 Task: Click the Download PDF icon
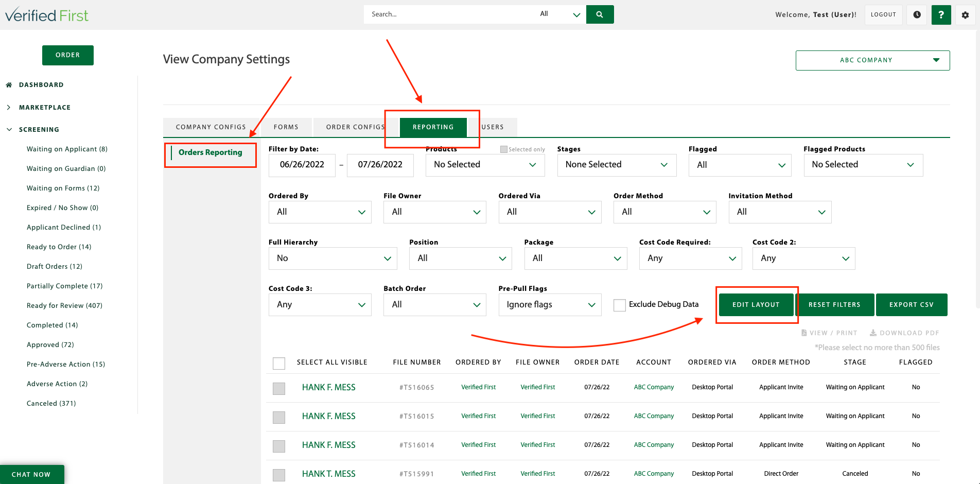873,333
